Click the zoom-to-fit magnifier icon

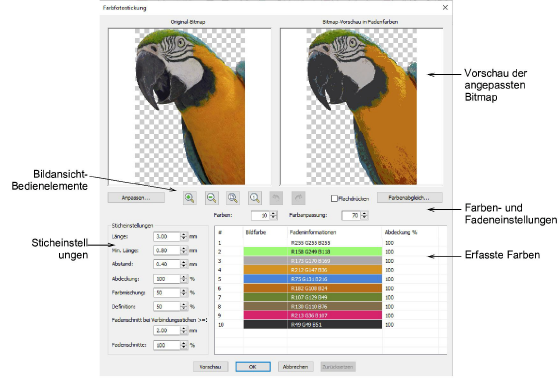click(233, 198)
